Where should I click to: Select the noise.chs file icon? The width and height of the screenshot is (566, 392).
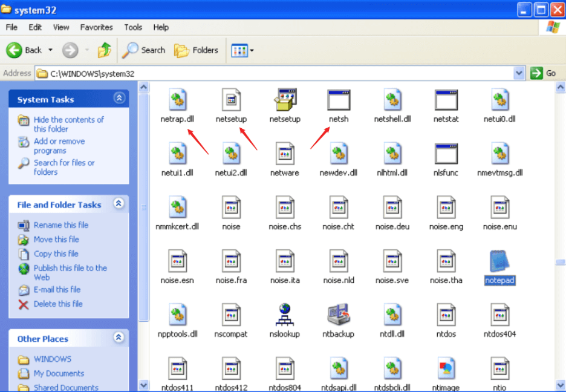285,207
